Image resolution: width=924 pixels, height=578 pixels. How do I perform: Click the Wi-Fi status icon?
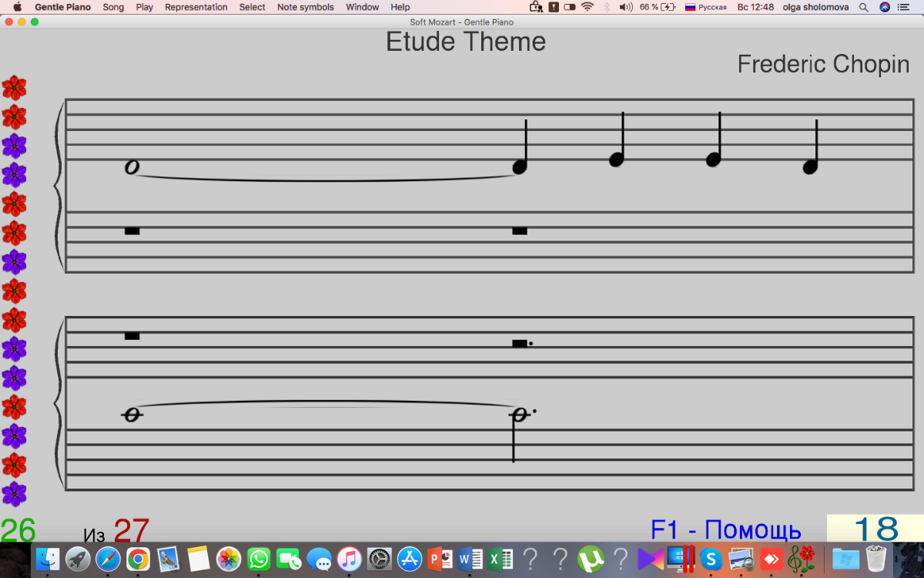point(588,7)
